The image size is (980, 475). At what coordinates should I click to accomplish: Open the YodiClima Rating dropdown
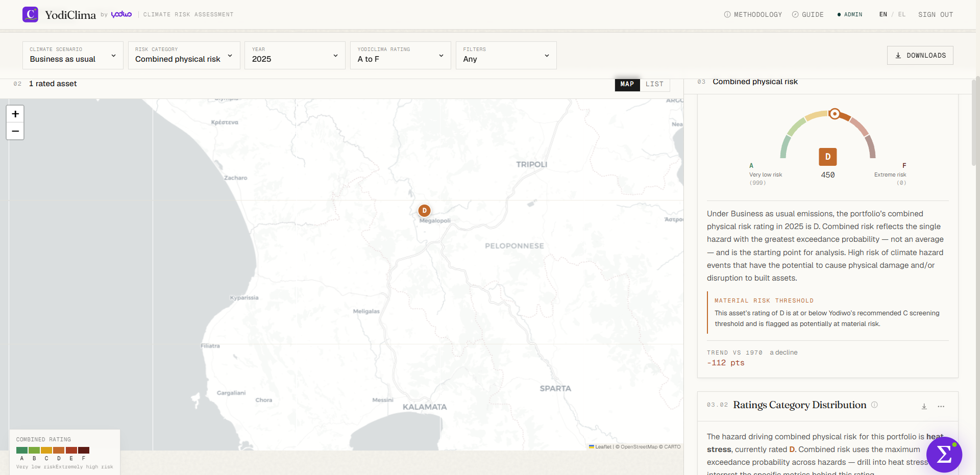401,55
